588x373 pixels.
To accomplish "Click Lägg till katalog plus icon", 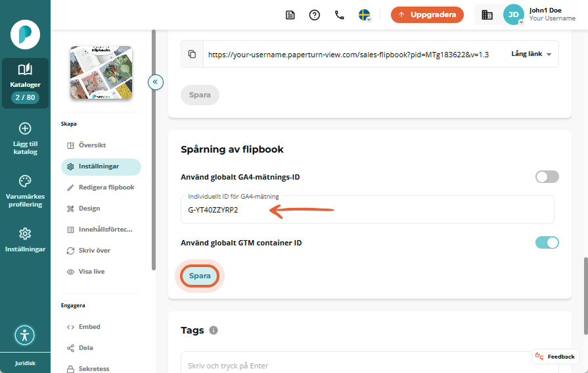I will point(25,128).
